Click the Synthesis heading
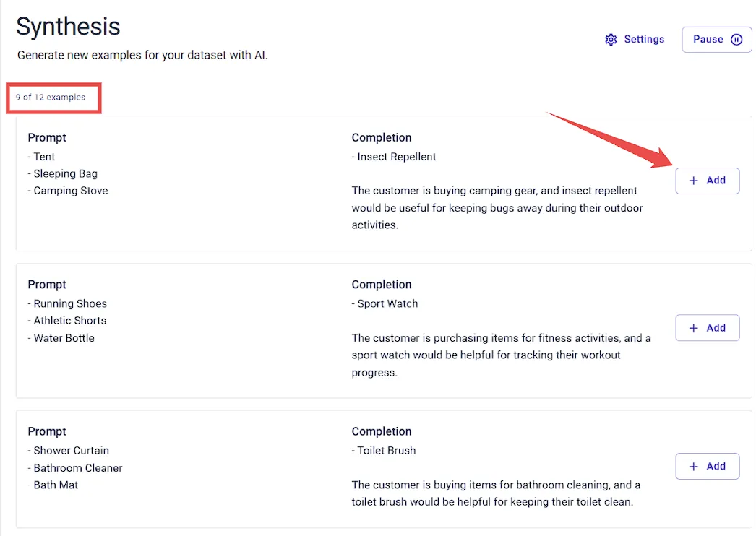The width and height of the screenshot is (756, 536). pos(68,26)
